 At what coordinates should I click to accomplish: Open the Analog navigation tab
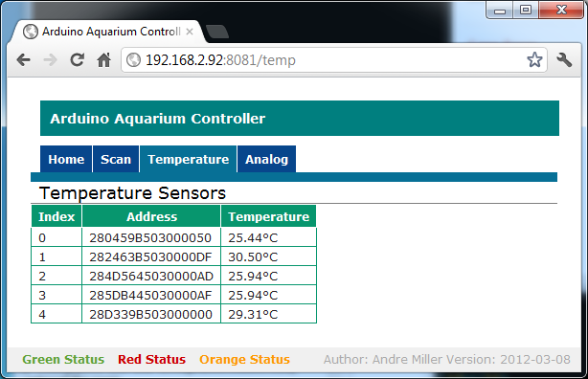(x=266, y=159)
